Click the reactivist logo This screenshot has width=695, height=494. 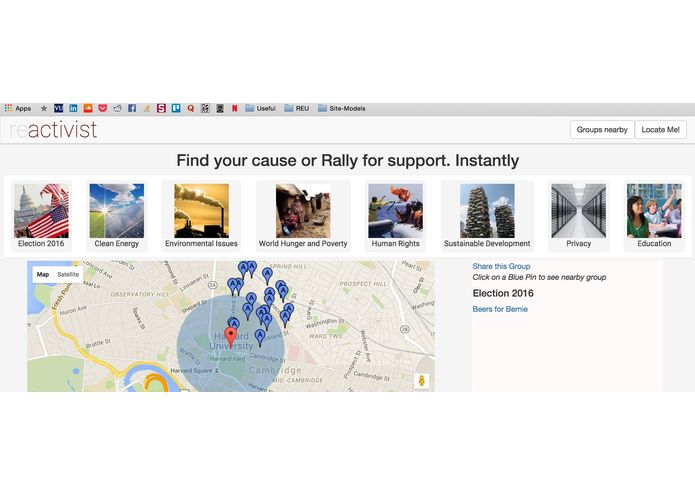53,130
